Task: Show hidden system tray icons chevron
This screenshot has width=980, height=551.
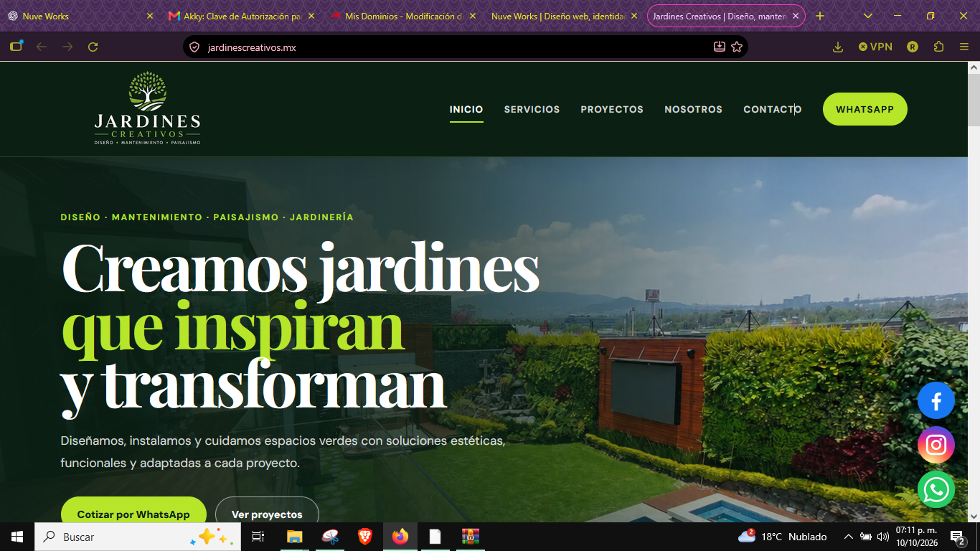Action: (848, 537)
